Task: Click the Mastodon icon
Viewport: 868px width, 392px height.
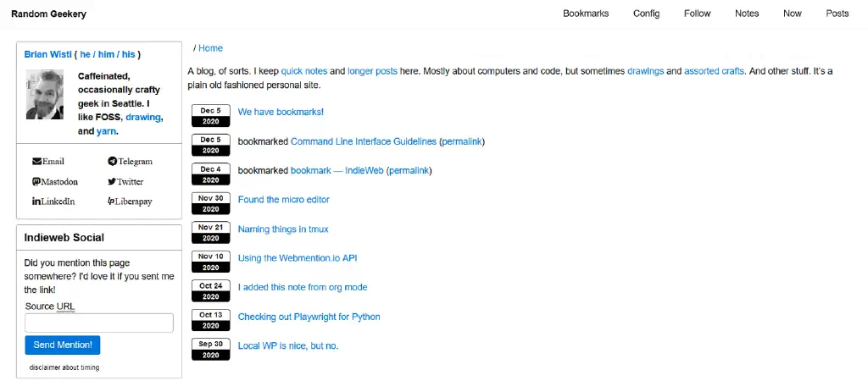Action: tap(36, 181)
